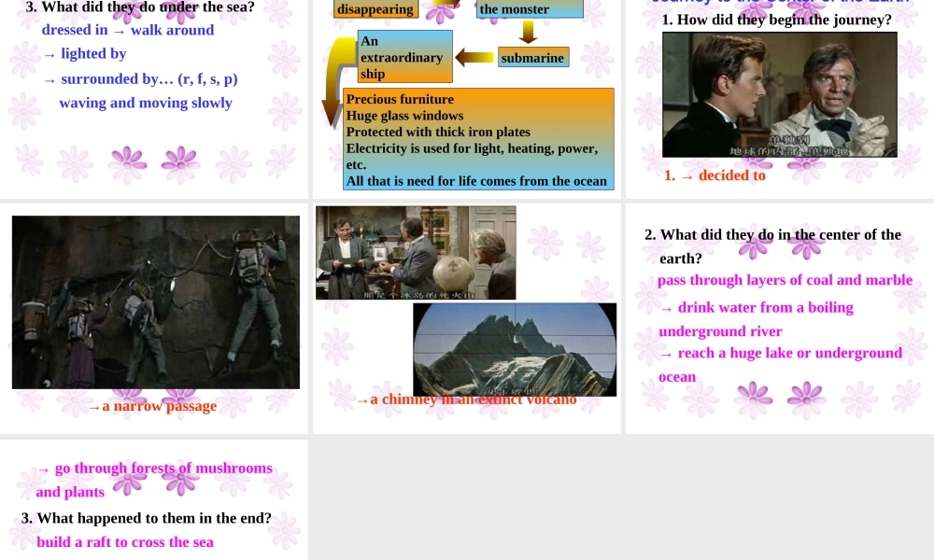Click the 'submarine' box in the diagram
Screen dimensions: 934x560
(x=533, y=58)
